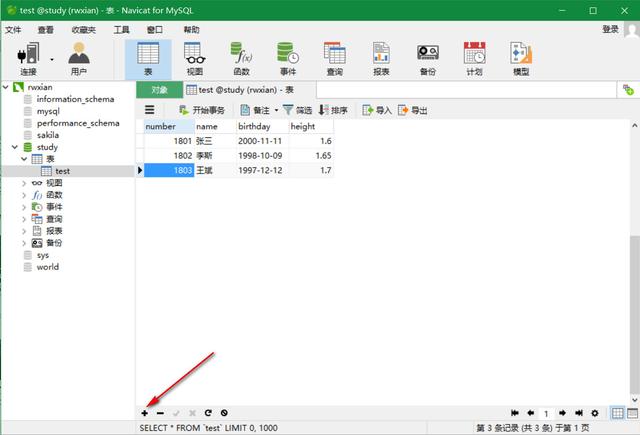Open the Function (函数) f(x) icon

(x=242, y=59)
